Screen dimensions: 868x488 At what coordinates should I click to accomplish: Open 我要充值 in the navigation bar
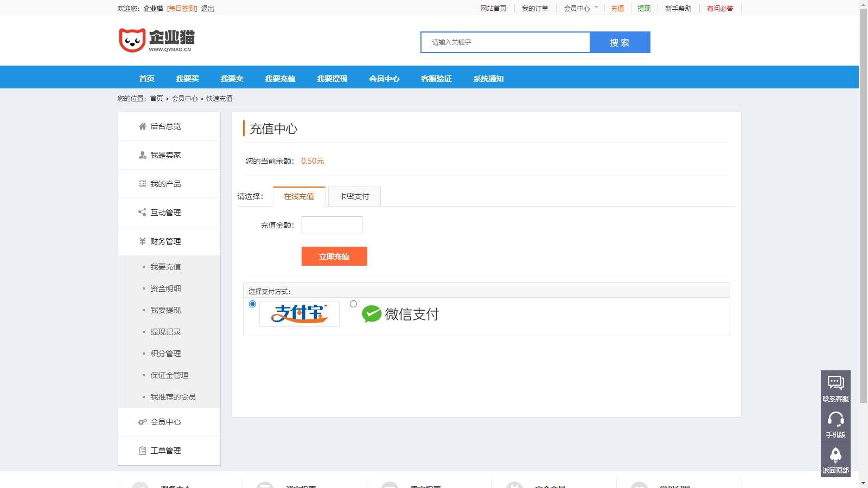[280, 78]
